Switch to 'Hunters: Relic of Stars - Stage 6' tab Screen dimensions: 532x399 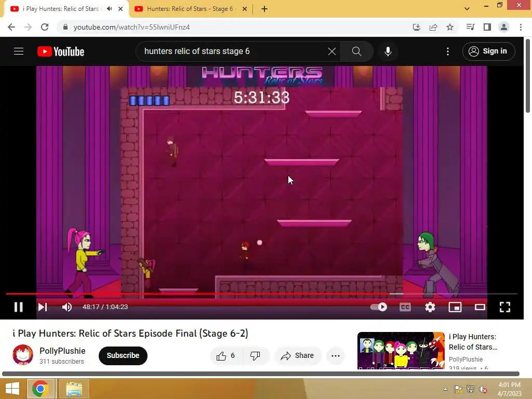(191, 9)
